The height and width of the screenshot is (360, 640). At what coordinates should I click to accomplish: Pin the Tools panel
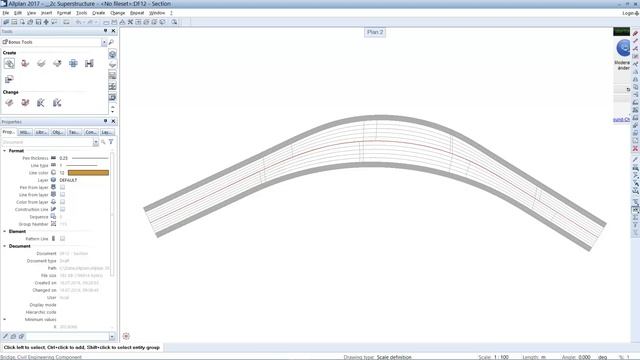pos(105,31)
